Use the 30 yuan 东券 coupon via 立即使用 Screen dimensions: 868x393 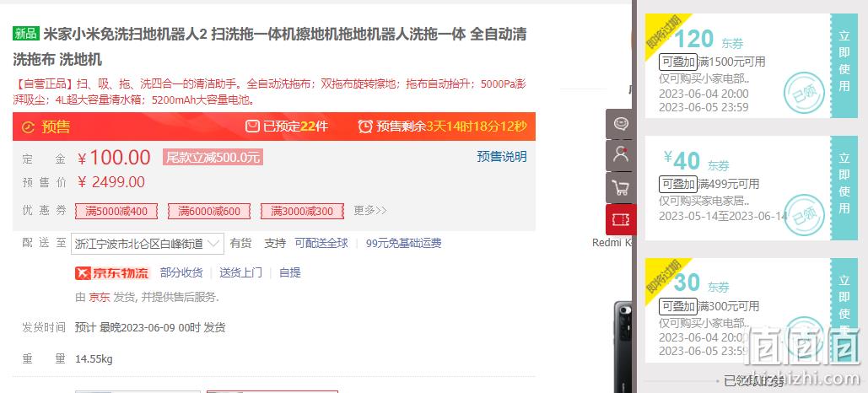pos(844,310)
